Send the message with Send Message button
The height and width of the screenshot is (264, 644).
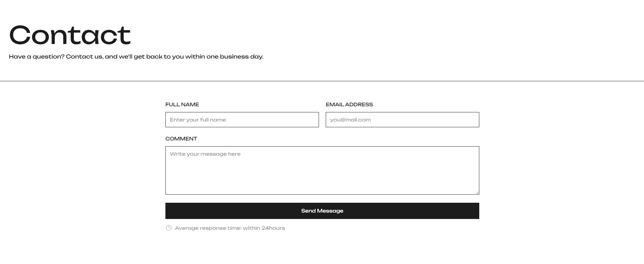click(x=322, y=211)
